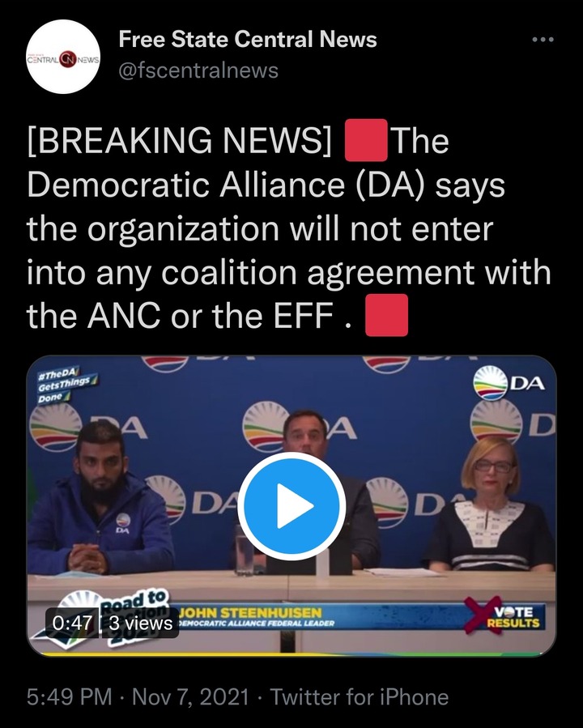Viewport: 583px width, 728px height.
Task: Tap the 0:47 video duration badge
Action: click(x=72, y=623)
